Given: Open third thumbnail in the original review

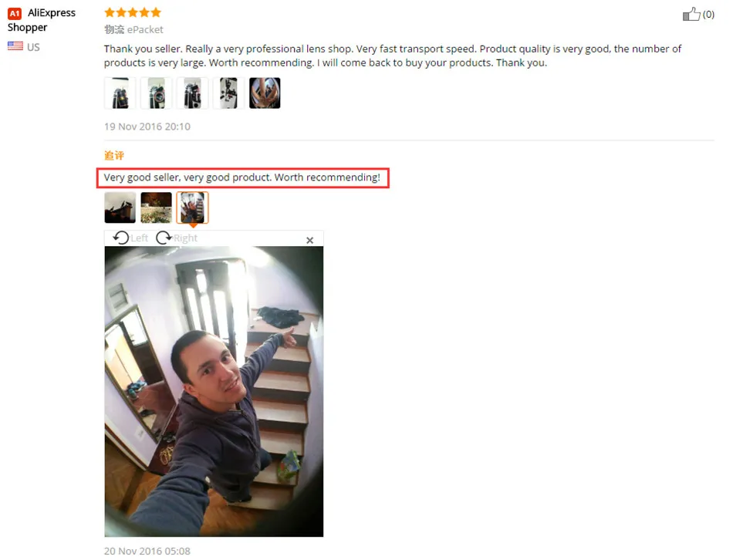Looking at the screenshot, I should [192, 93].
